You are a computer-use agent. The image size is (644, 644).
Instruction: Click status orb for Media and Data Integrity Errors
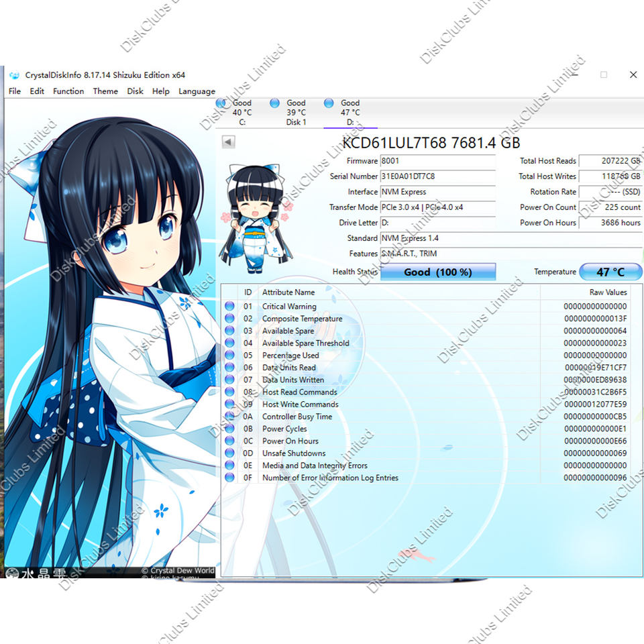tap(229, 466)
